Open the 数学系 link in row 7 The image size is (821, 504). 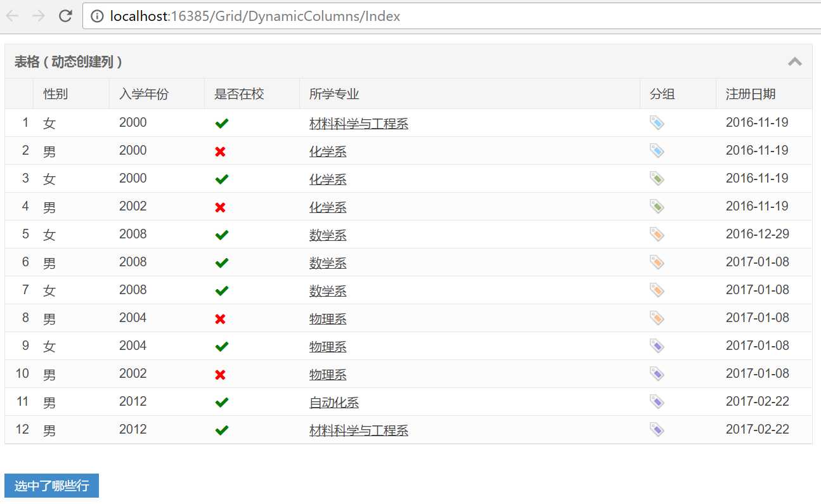[328, 291]
